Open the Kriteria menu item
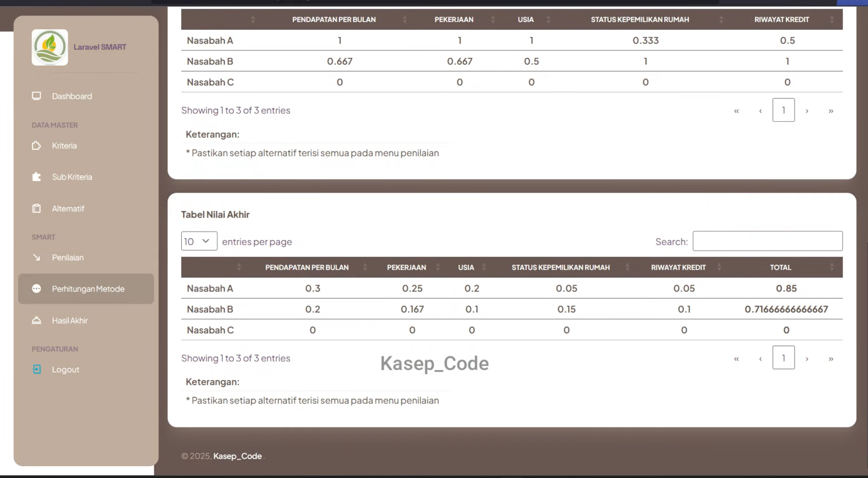Screen dimensions: 868x478 pyautogui.click(x=86, y=146)
